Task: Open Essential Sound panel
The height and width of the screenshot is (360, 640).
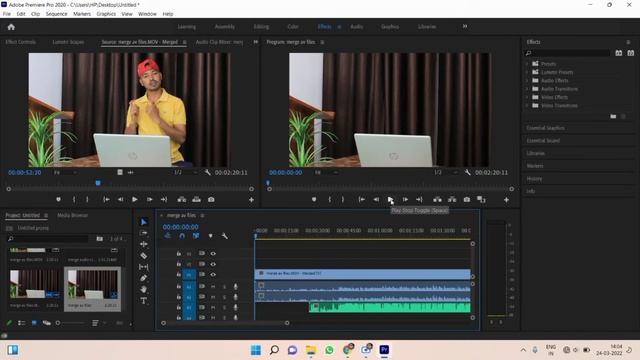Action: (x=543, y=140)
